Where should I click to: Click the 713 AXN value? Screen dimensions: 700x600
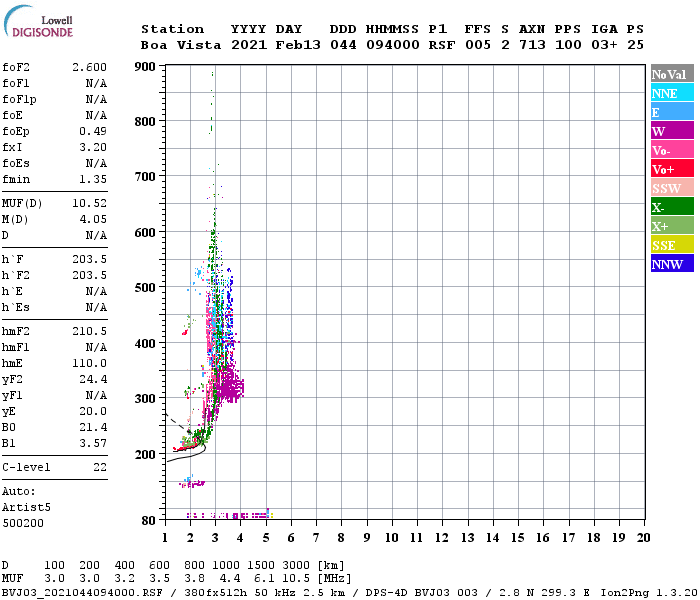[532, 45]
